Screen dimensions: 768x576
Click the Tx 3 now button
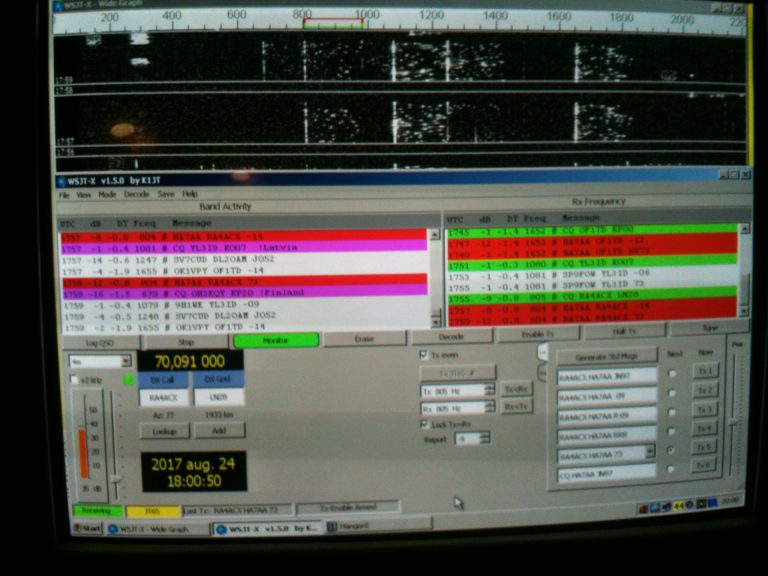705,410
